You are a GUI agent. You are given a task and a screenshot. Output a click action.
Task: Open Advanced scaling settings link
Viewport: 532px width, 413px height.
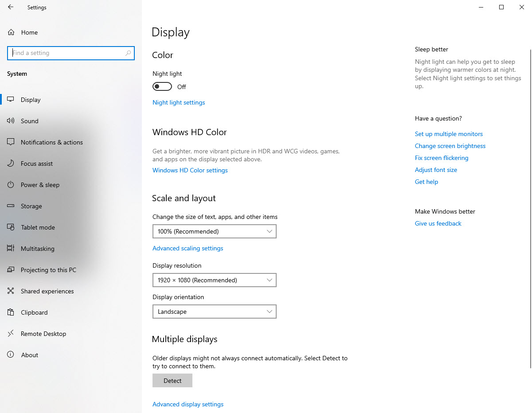(188, 248)
